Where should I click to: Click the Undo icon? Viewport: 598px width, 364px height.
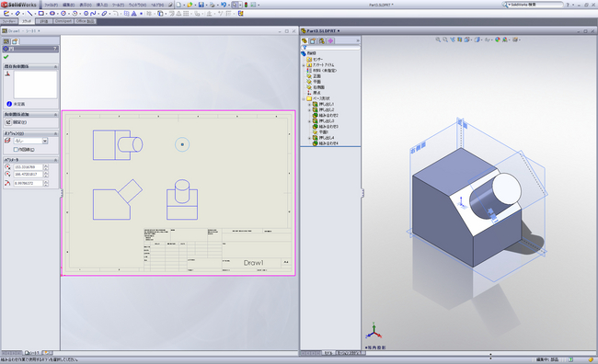click(x=224, y=5)
